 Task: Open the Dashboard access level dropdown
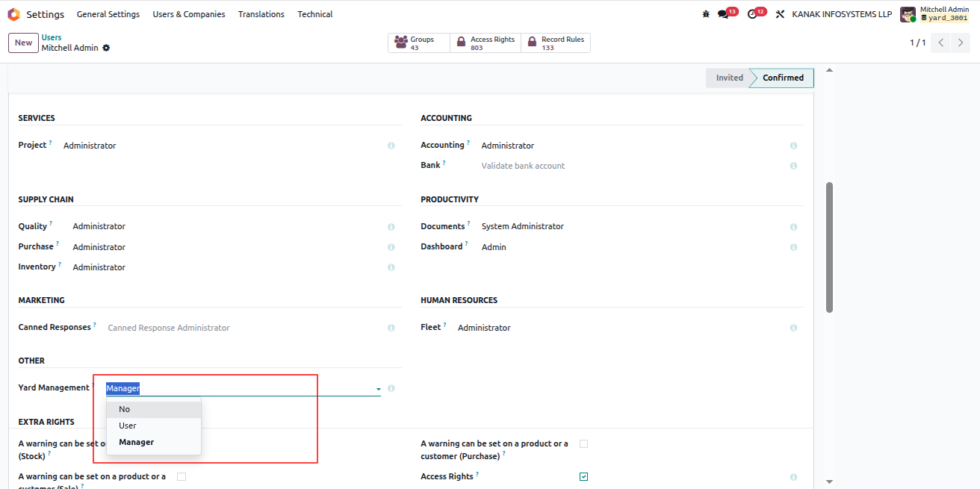click(632, 247)
